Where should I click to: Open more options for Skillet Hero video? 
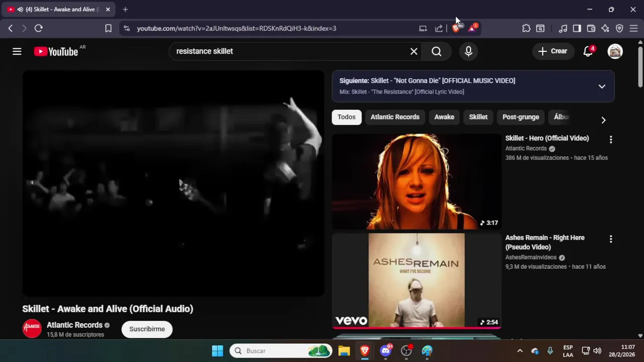pos(611,139)
